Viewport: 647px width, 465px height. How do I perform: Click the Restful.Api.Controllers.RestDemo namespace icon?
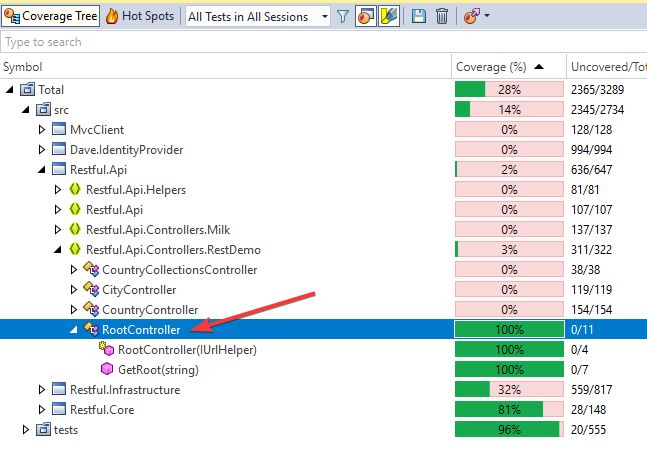click(75, 249)
